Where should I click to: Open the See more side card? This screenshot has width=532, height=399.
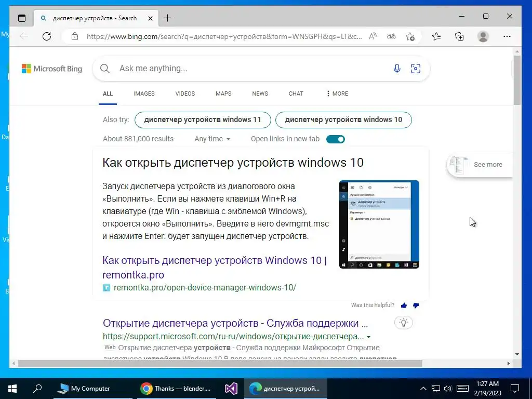click(x=479, y=165)
